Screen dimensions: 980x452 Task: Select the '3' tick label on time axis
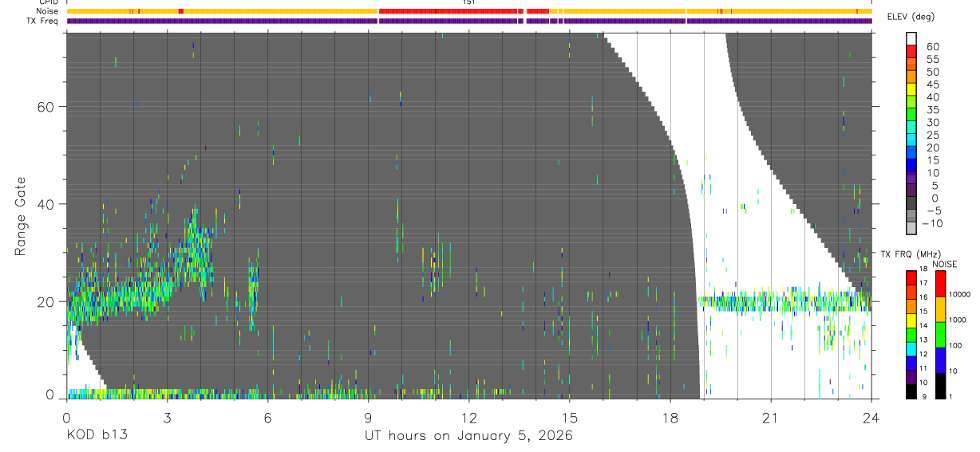pyautogui.click(x=167, y=417)
